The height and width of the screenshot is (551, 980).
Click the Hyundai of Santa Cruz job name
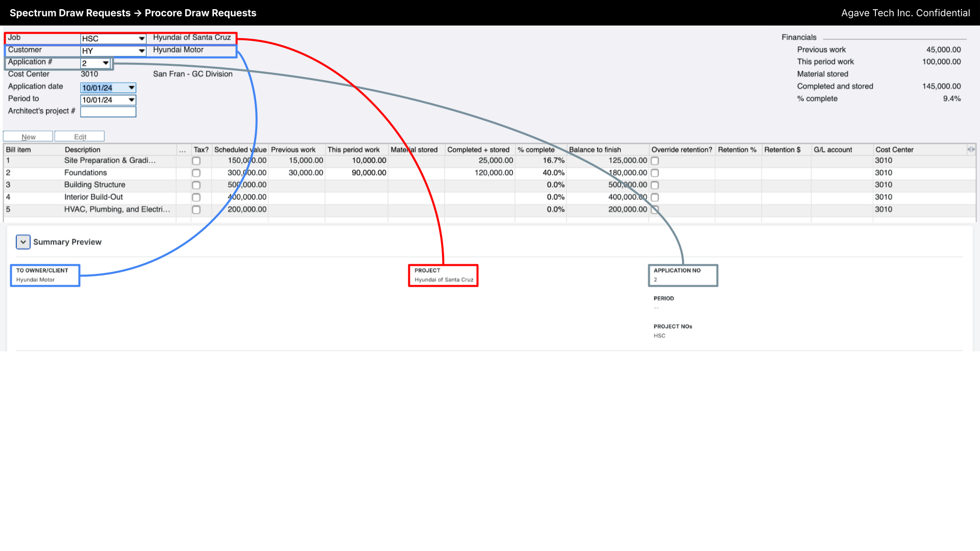point(192,38)
